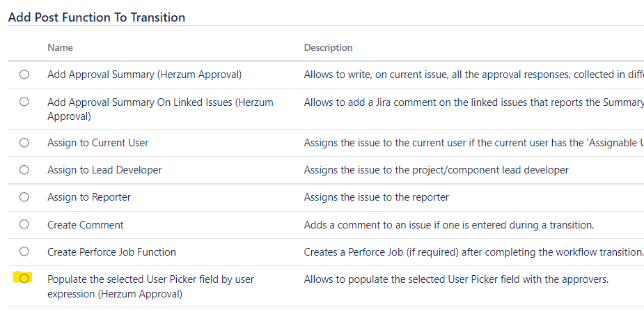Pick the Assign to Lead Developer radio option
This screenshot has width=644, height=310.
(24, 170)
